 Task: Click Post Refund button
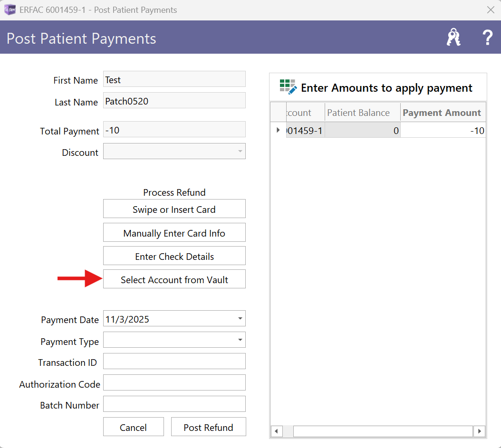208,427
